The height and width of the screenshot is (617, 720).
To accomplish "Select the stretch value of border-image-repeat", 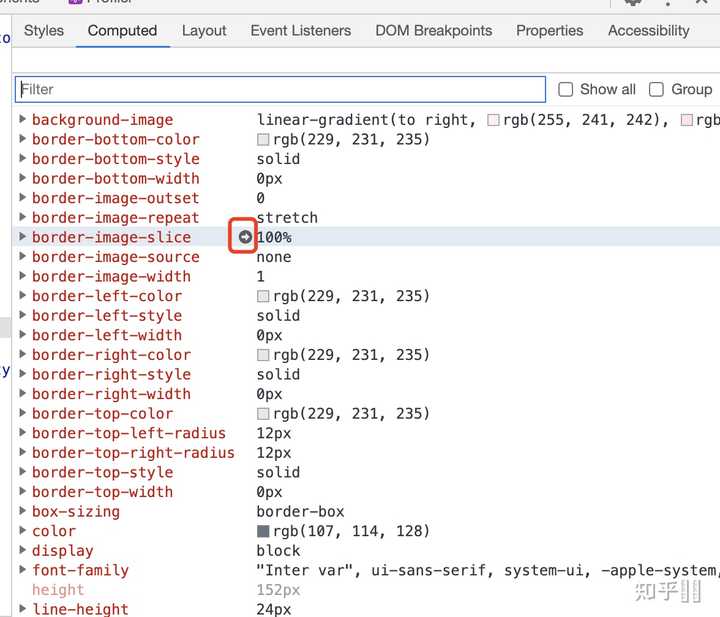I will 287,218.
